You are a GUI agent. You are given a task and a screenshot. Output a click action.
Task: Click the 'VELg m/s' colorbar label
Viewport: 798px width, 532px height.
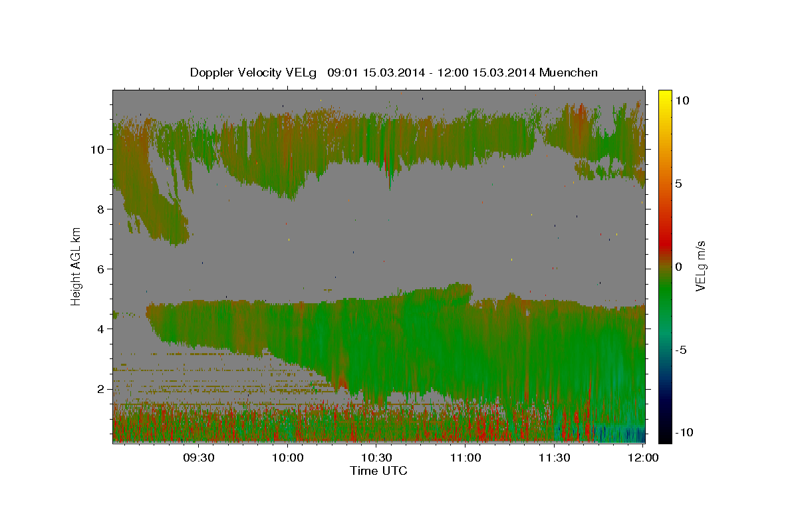tap(701, 267)
